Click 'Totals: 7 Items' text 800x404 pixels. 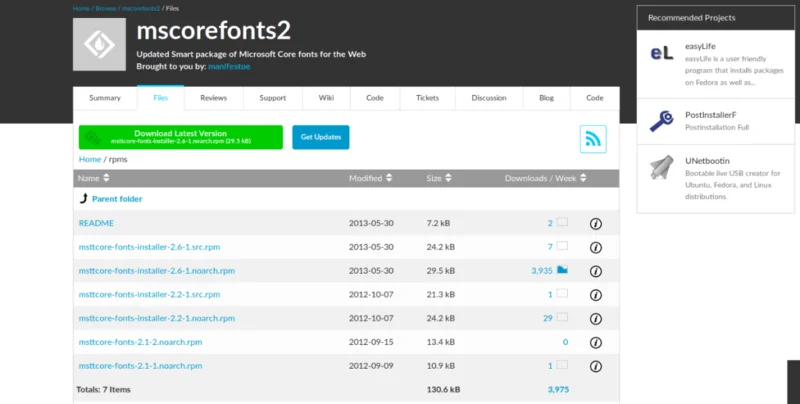point(104,389)
